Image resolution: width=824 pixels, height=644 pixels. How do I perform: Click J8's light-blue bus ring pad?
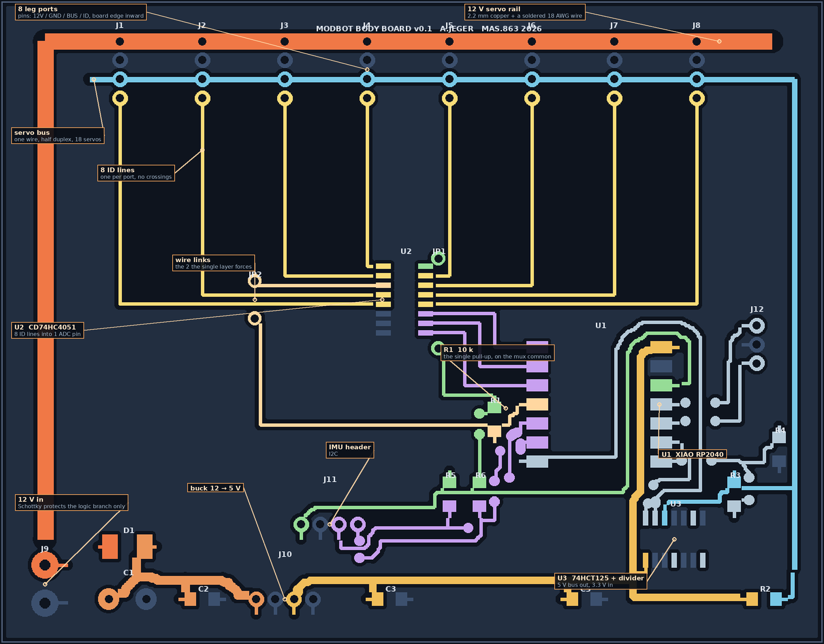[x=696, y=79]
